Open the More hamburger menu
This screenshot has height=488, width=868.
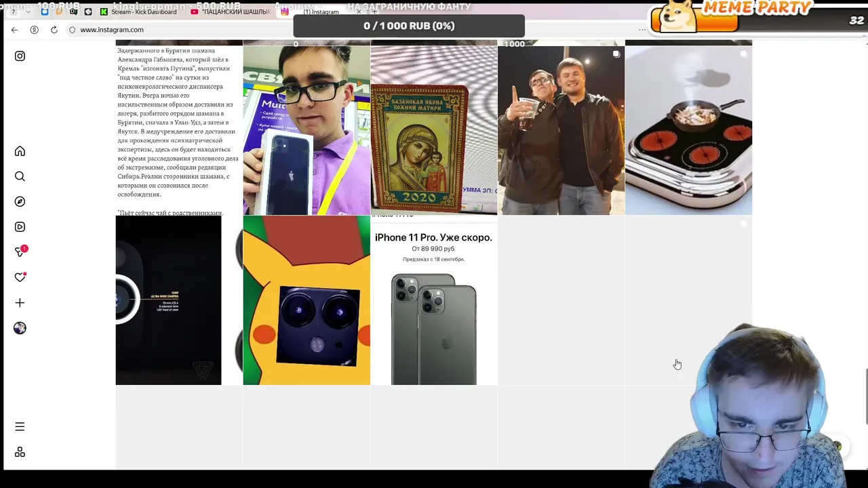[20, 427]
